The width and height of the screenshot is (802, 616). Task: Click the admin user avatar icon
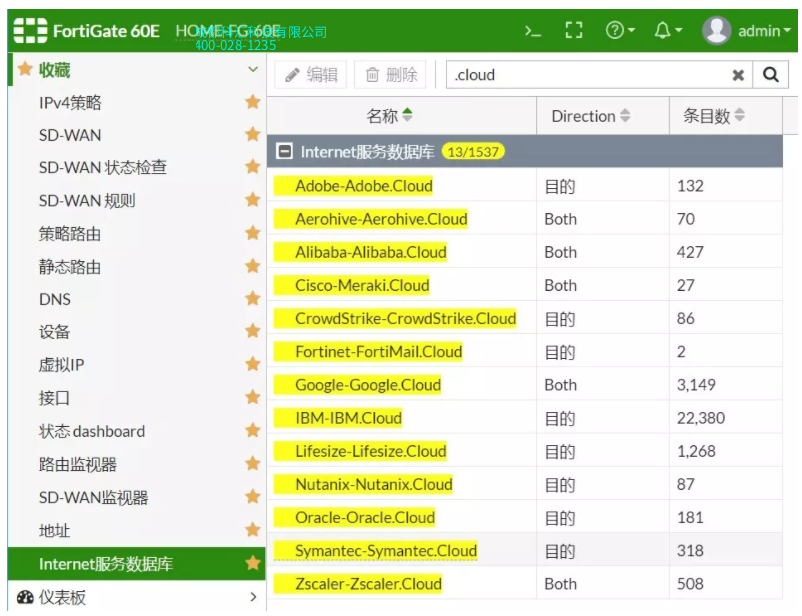point(716,31)
